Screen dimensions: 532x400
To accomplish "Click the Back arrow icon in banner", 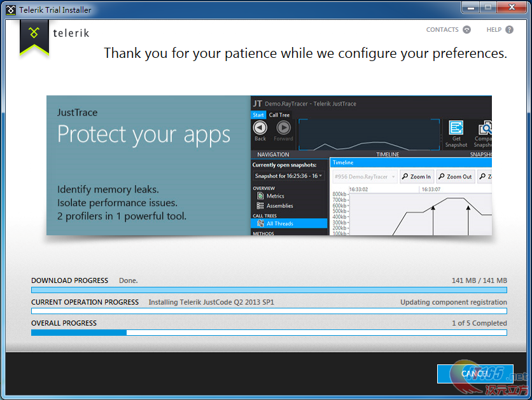I will pos(260,128).
